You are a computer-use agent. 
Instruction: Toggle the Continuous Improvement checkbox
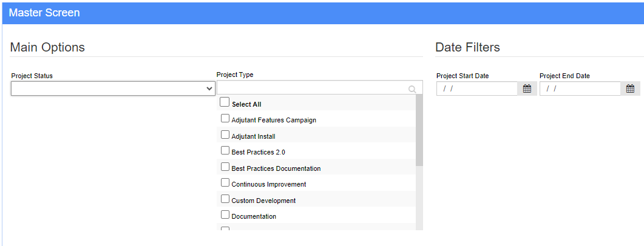[x=225, y=182]
